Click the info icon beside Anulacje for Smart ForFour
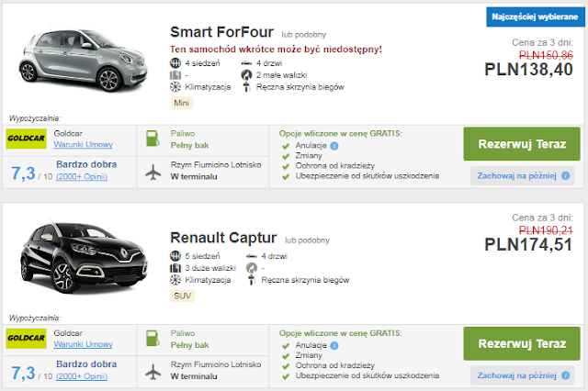This screenshot has width=588, height=391. pos(334,145)
